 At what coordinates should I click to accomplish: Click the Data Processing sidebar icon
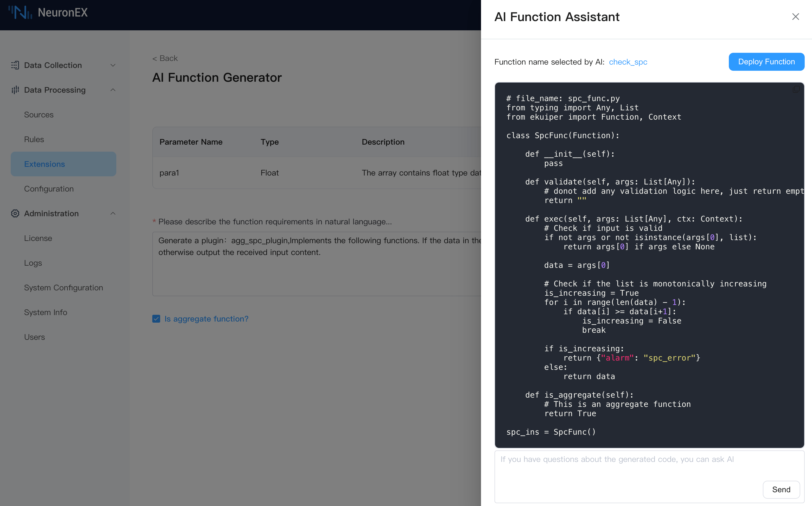tap(15, 90)
